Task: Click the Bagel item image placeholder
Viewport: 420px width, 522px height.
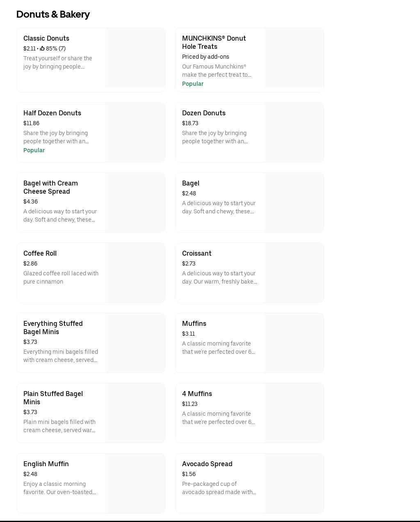Action: (294, 203)
